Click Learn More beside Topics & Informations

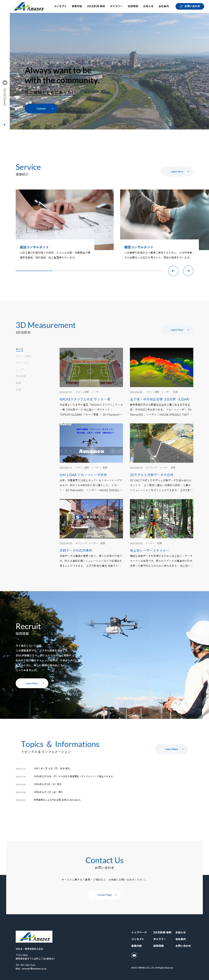pos(172,749)
